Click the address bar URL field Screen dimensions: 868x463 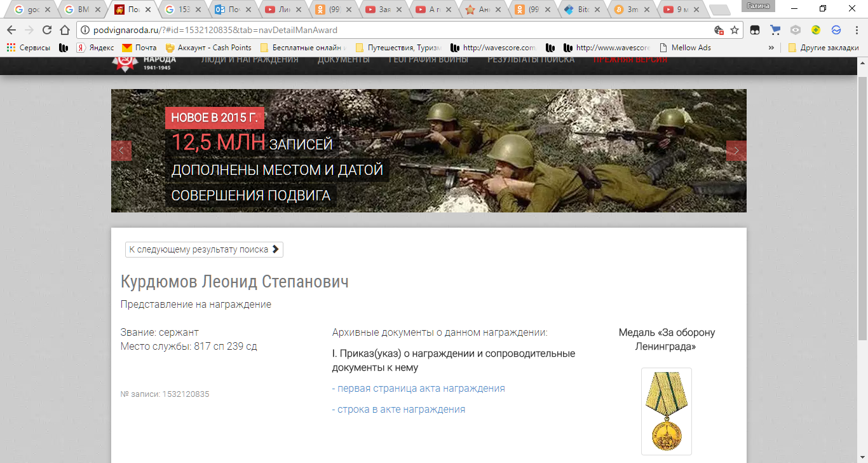coord(394,30)
